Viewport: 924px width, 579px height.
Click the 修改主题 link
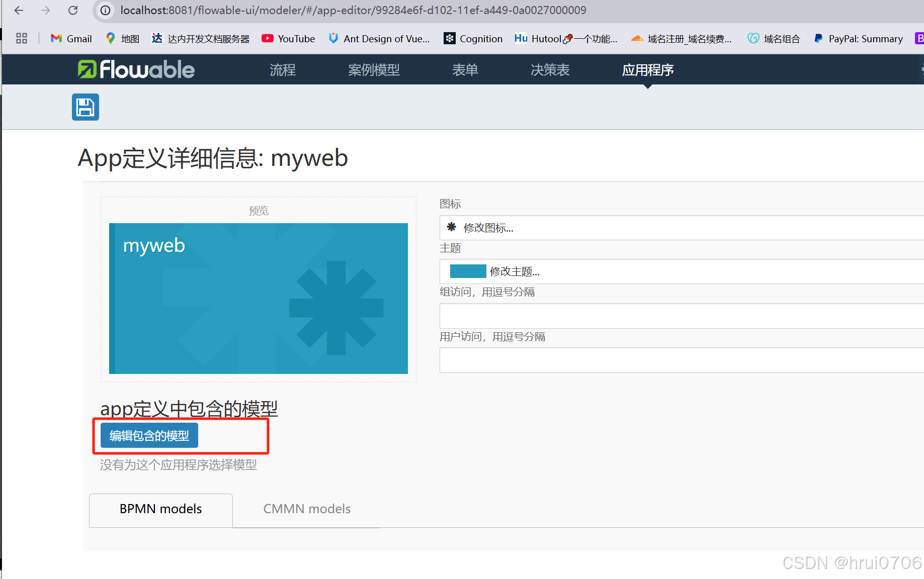point(514,271)
